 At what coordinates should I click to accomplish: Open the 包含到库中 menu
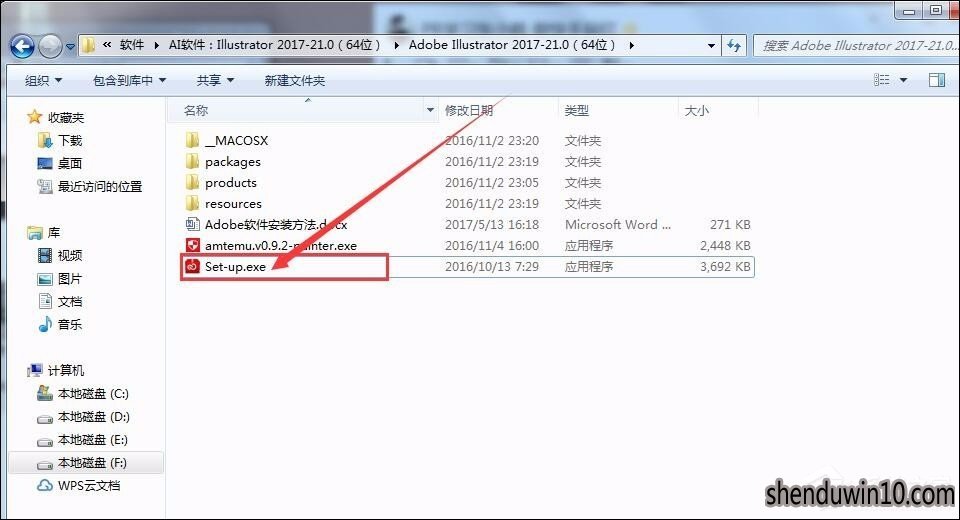coord(129,80)
